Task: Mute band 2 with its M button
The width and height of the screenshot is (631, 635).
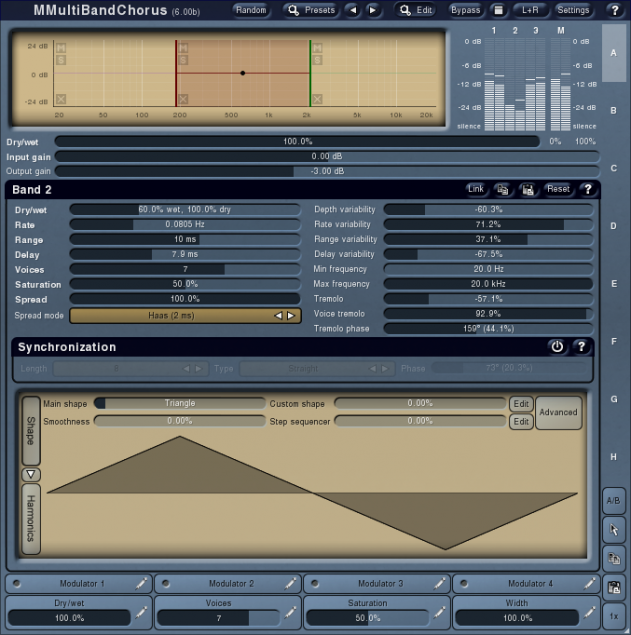Action: (183, 48)
